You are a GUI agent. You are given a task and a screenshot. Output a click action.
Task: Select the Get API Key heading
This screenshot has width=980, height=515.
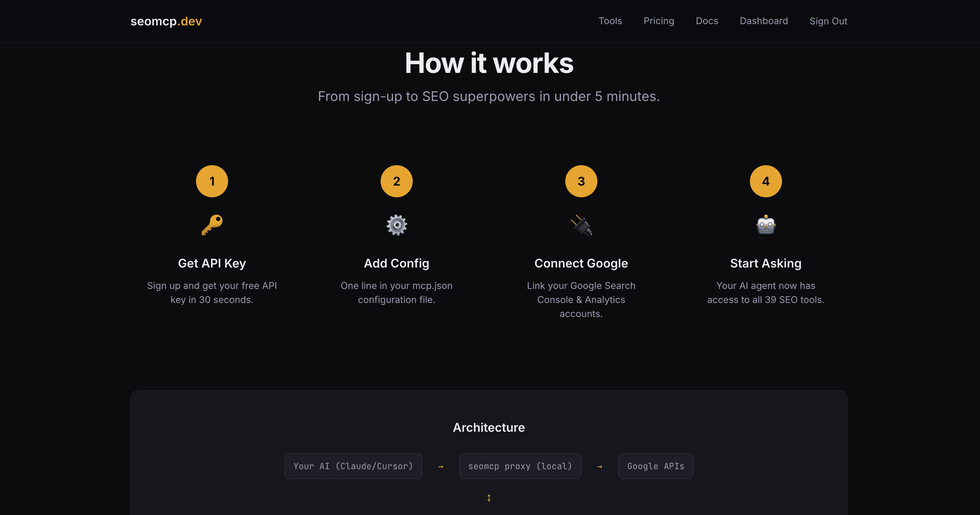point(212,263)
